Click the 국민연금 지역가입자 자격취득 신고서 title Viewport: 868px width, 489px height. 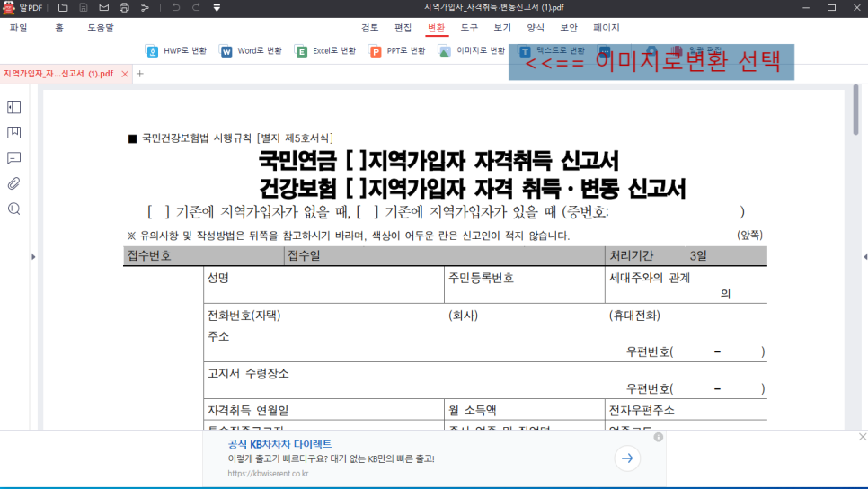pos(438,161)
